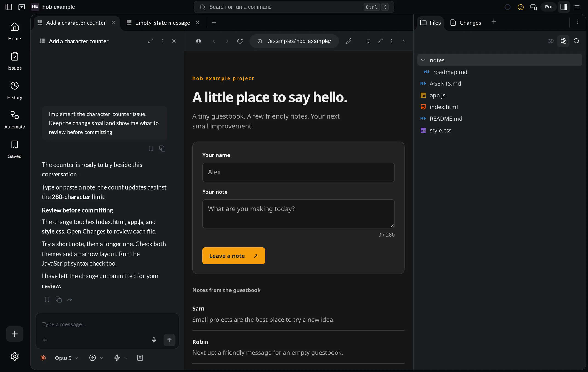Toggle the left sidebar panel icon
Screen dimensions: 588x372
(8, 7)
